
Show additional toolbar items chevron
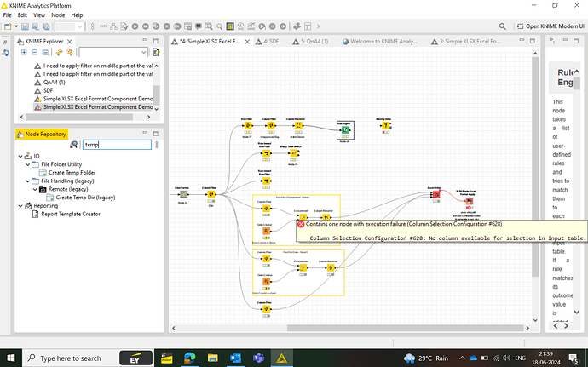coord(319,26)
